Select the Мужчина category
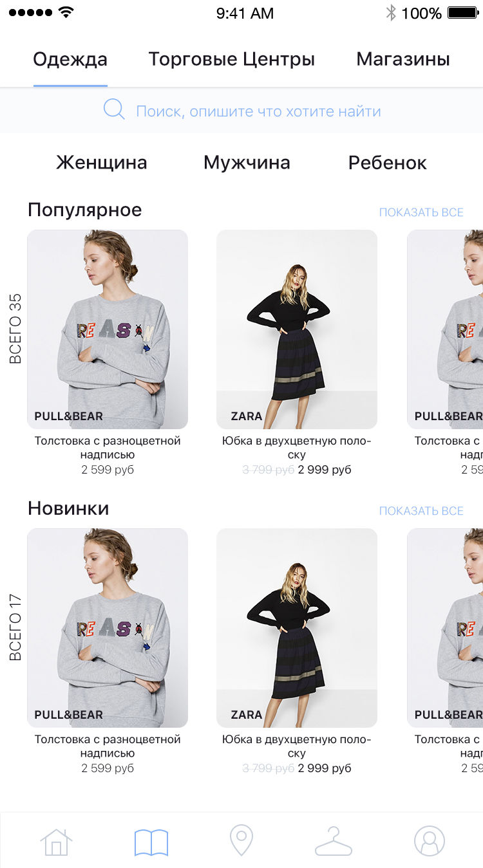The width and height of the screenshot is (483, 868). click(x=247, y=162)
